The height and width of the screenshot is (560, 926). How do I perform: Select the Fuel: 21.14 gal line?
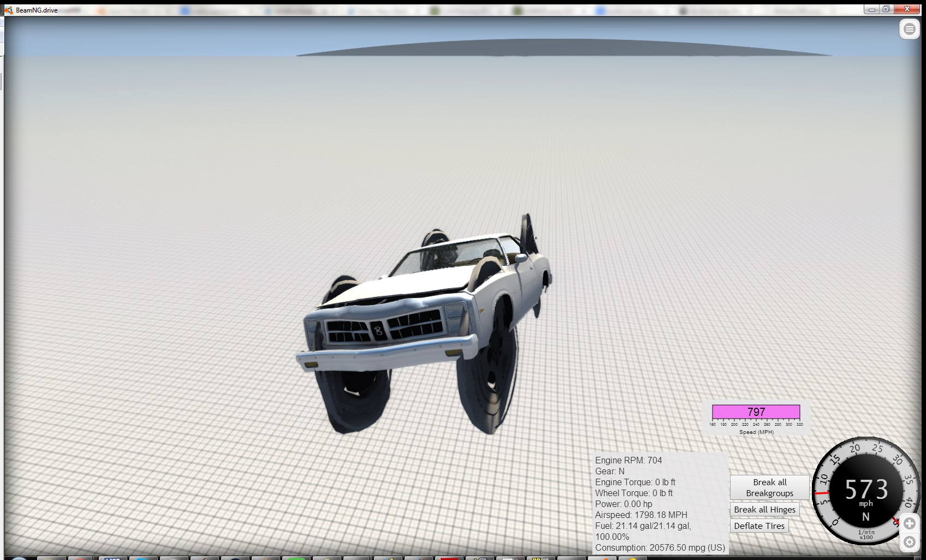tap(643, 531)
